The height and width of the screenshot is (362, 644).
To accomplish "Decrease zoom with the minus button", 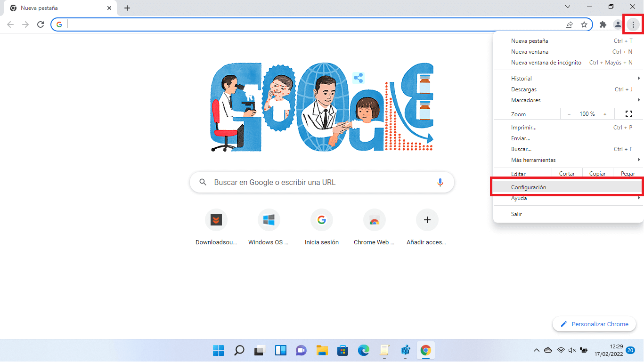I will (x=569, y=114).
